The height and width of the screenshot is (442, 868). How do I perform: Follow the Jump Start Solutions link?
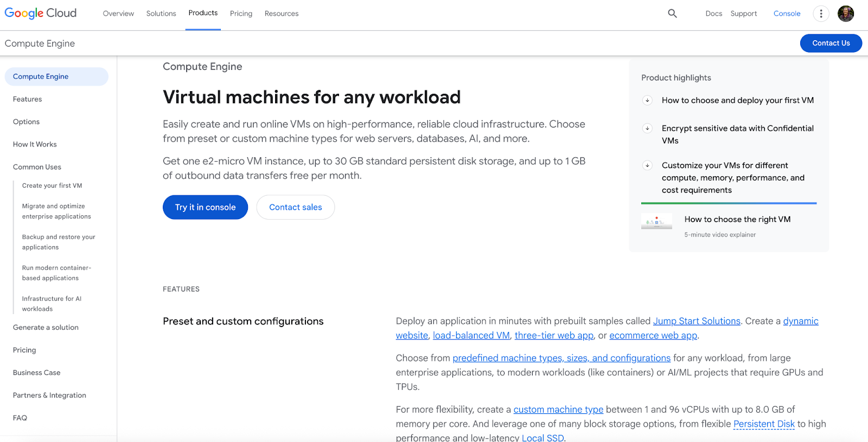[696, 321]
